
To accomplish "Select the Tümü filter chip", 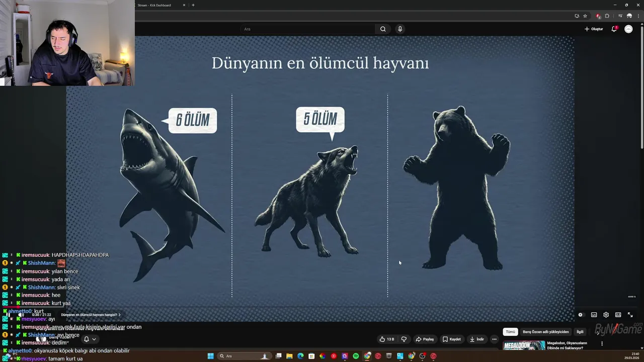I will click(510, 332).
